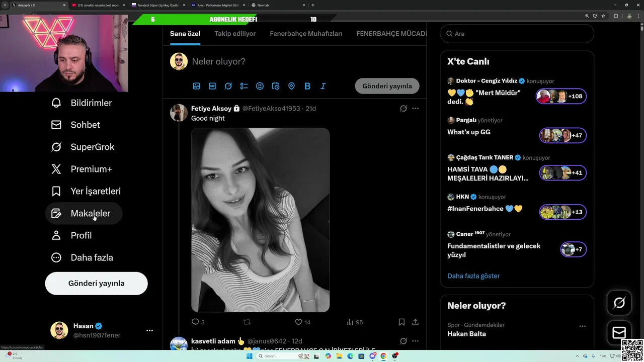This screenshot has height=362, width=644.
Task: Open Premium+ in the sidebar
Action: [82, 169]
